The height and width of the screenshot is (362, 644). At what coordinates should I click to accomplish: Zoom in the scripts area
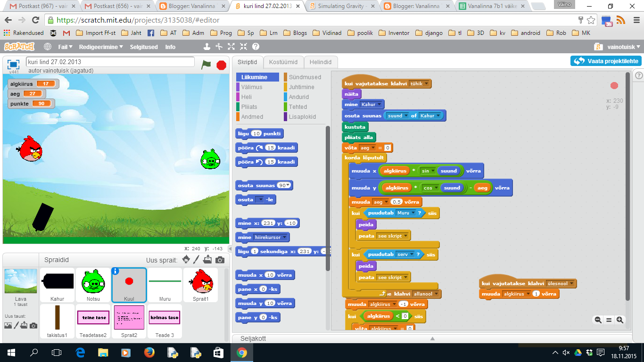tap(620, 320)
